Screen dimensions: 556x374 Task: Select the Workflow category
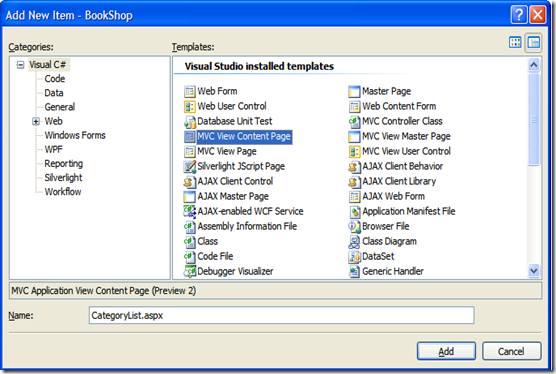pyautogui.click(x=63, y=192)
